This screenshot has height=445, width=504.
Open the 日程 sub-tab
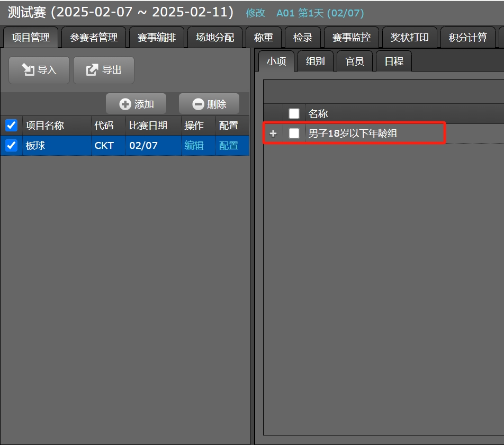coord(393,61)
